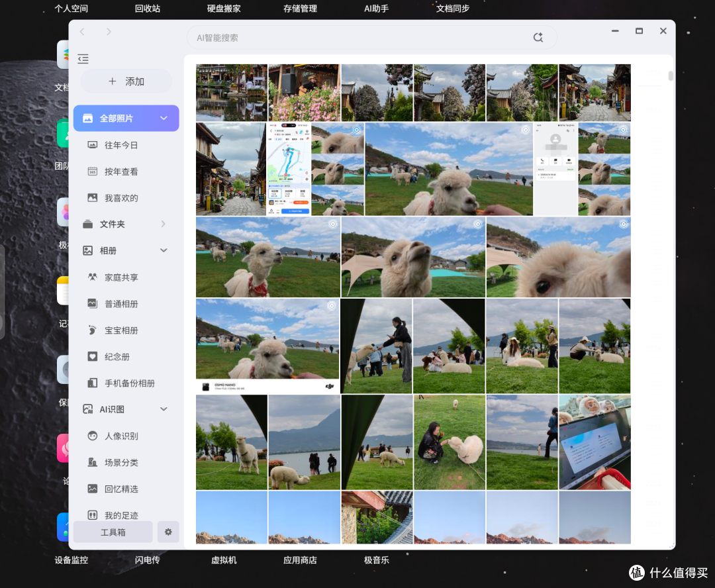Click the 文件夹 folder icon
This screenshot has width=715, height=588.
click(x=87, y=224)
